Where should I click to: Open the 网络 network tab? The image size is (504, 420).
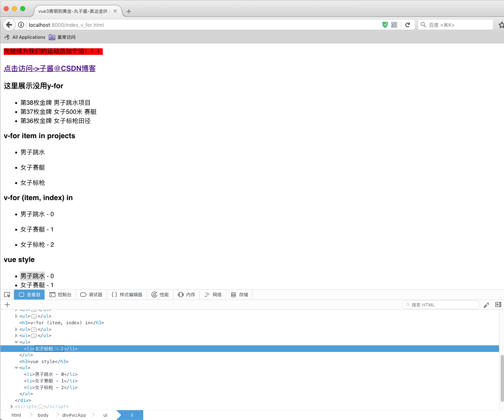(x=213, y=295)
